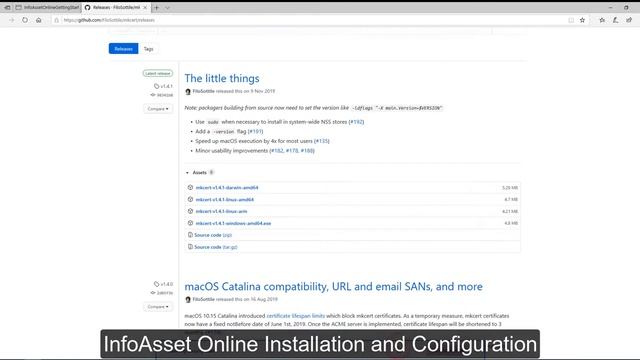
Task: Download mkcert-v1.4.1-linux-arm
Action: click(x=221, y=211)
